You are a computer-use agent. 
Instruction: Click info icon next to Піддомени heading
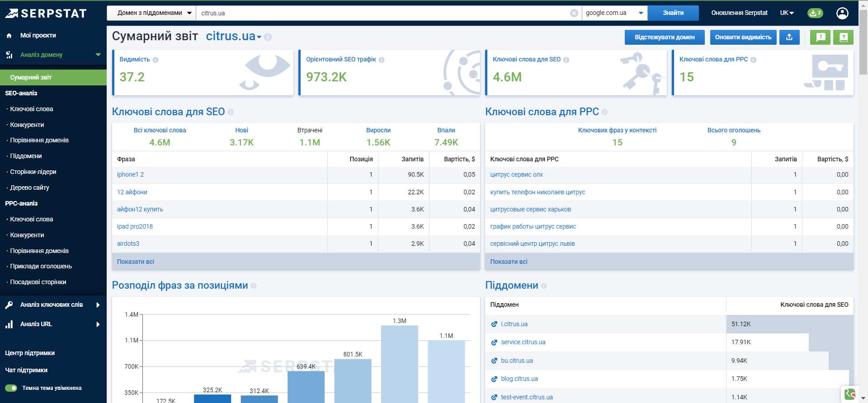tap(544, 286)
